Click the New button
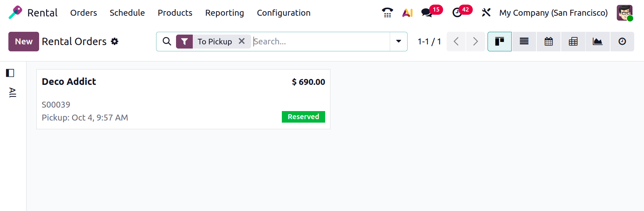 pos(24,42)
